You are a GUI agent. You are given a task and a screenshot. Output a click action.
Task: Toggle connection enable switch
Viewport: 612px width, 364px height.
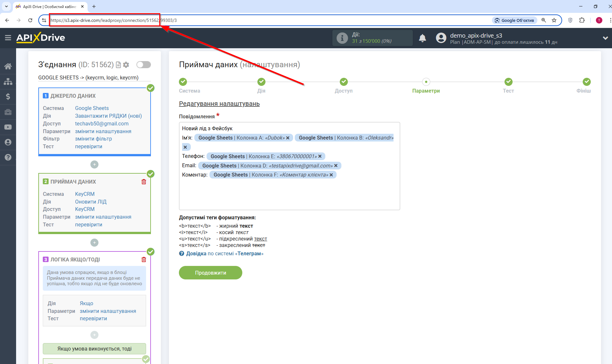144,65
